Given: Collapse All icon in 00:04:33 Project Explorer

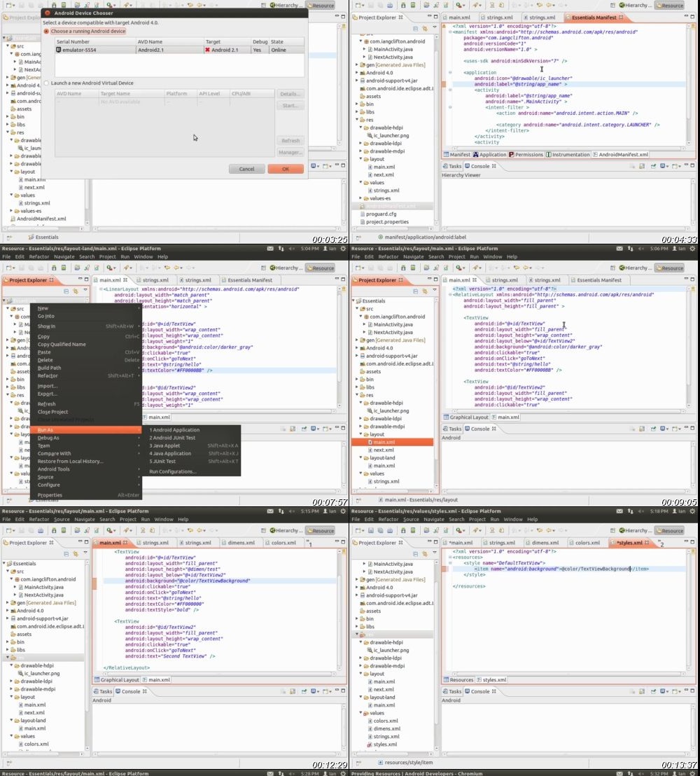Looking at the screenshot, I should (x=416, y=29).
